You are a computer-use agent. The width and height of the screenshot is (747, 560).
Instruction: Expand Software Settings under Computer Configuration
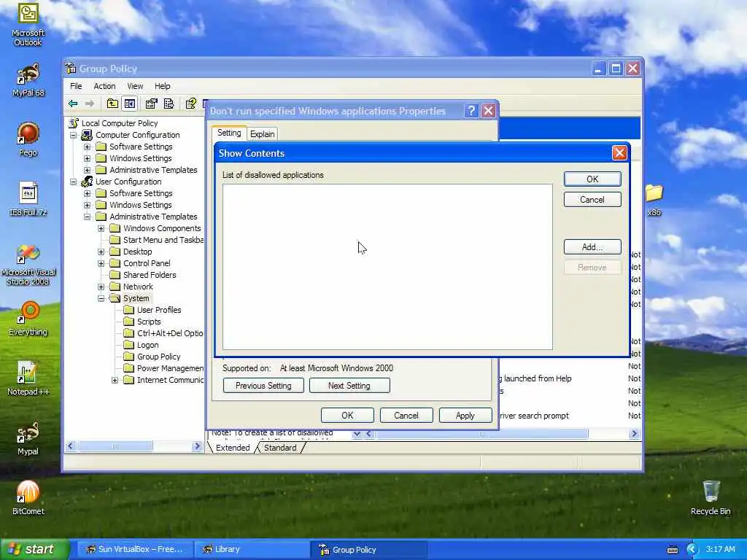tap(88, 147)
